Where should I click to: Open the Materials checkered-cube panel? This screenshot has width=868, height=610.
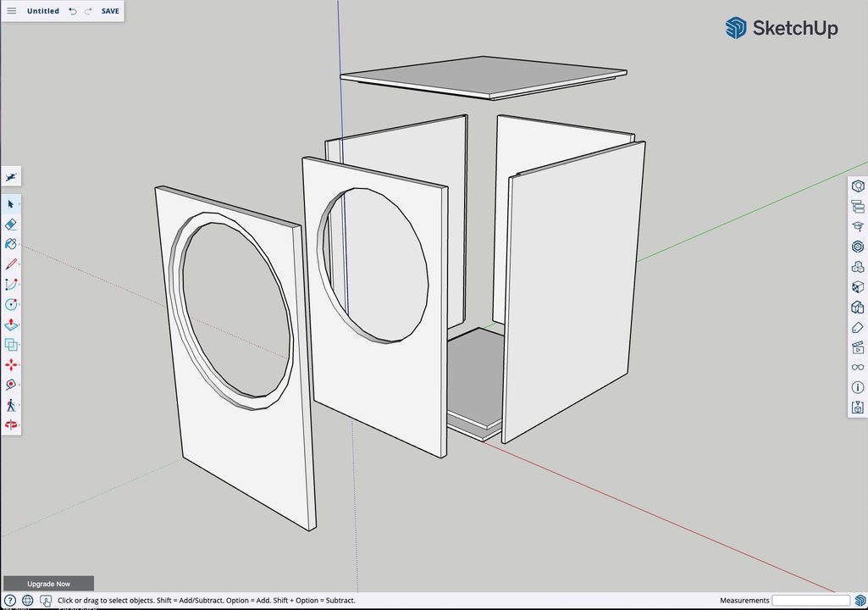858,287
